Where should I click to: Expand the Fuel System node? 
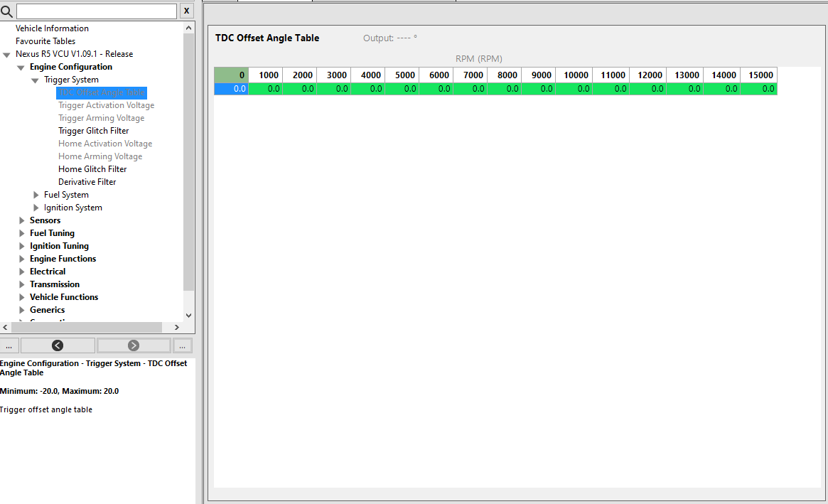(36, 195)
